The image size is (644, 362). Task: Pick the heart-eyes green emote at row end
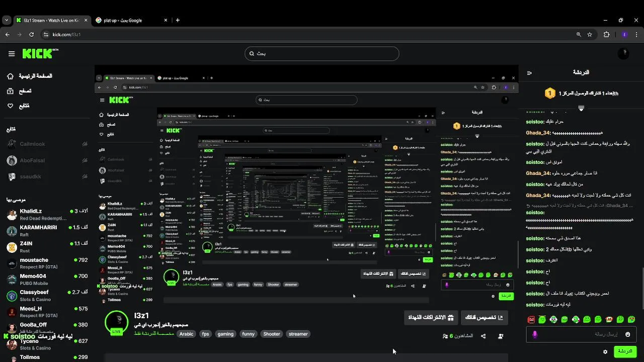pyautogui.click(x=631, y=319)
